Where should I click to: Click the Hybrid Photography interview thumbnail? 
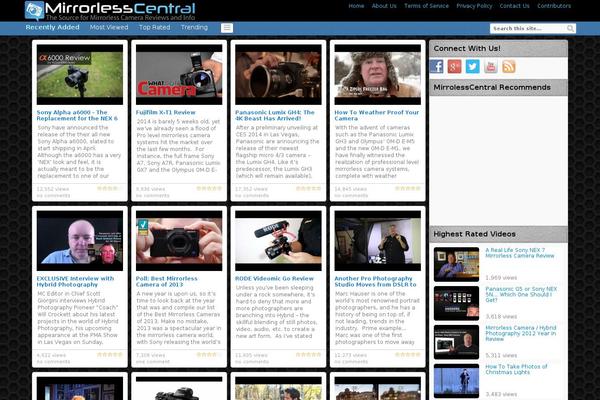pos(80,241)
